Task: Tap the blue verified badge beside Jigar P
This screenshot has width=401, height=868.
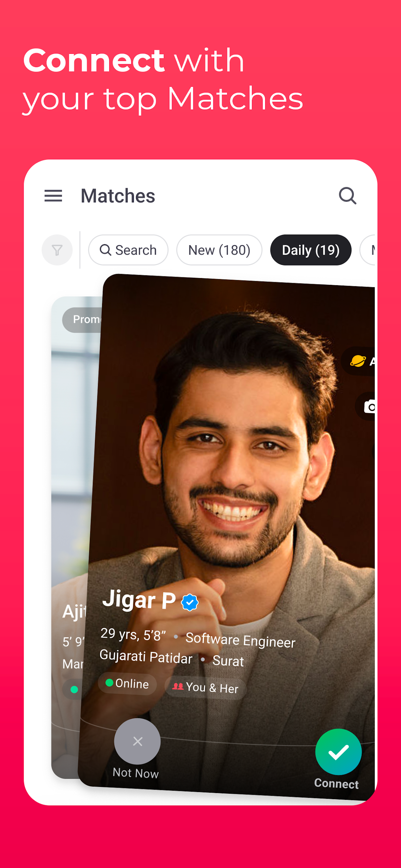Action: click(189, 603)
